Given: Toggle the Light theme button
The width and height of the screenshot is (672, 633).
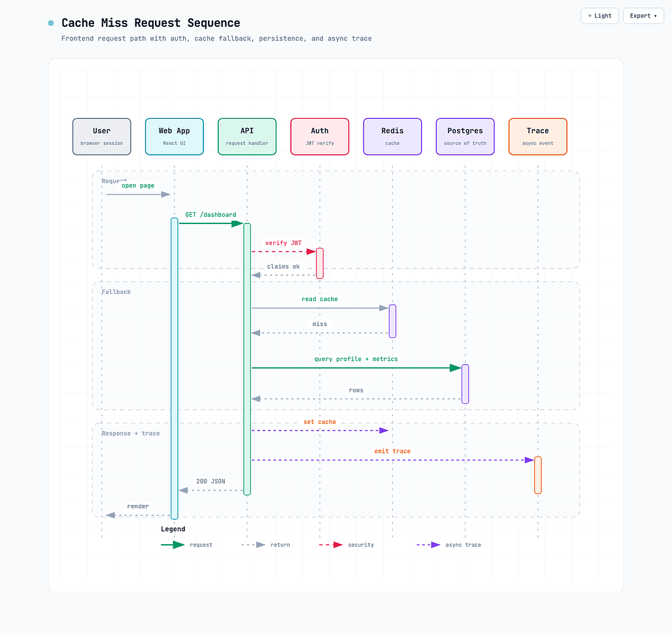Looking at the screenshot, I should coord(599,16).
